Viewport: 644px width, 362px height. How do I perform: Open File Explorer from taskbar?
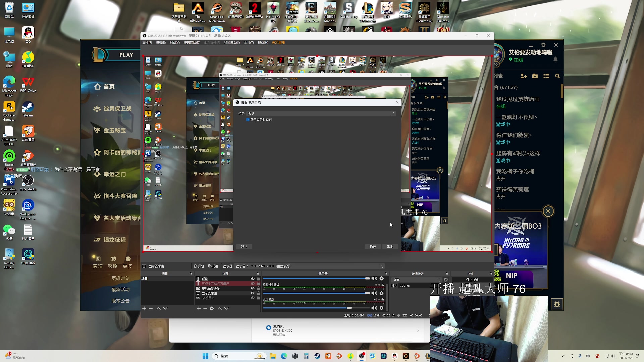[273, 356]
